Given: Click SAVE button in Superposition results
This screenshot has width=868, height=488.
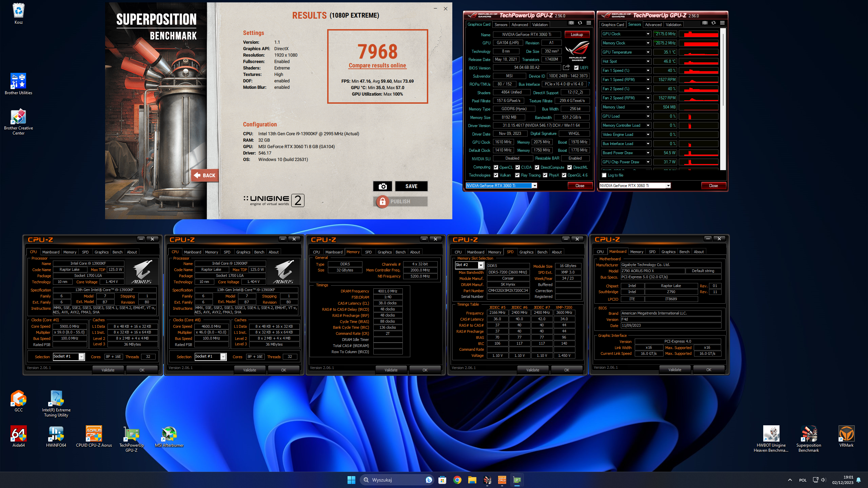Looking at the screenshot, I should point(411,186).
